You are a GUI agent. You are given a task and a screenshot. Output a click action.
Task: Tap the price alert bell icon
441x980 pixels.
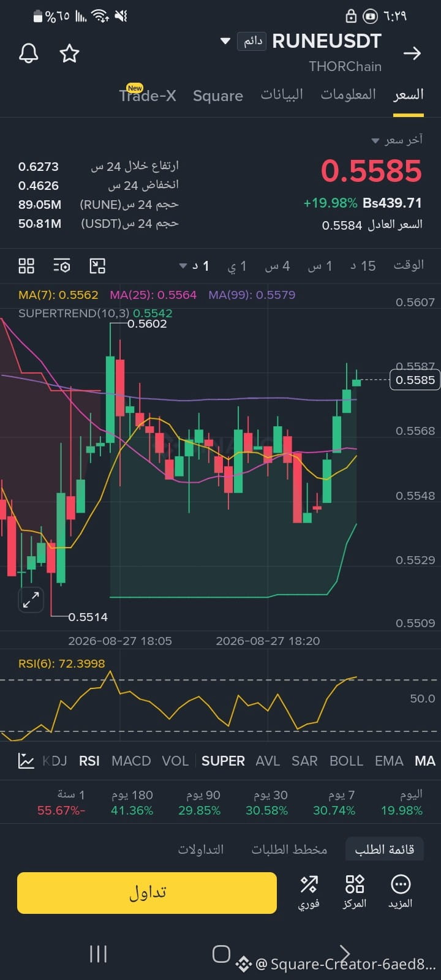click(28, 53)
